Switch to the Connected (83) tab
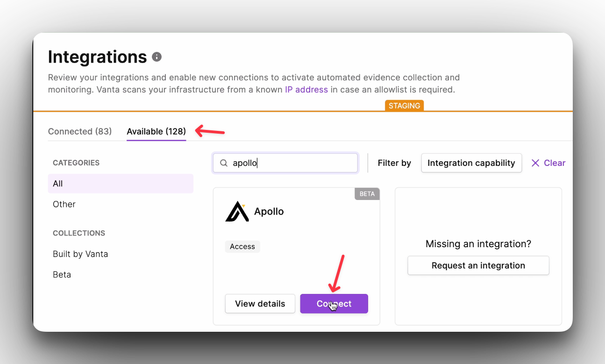605x364 pixels. tap(80, 131)
